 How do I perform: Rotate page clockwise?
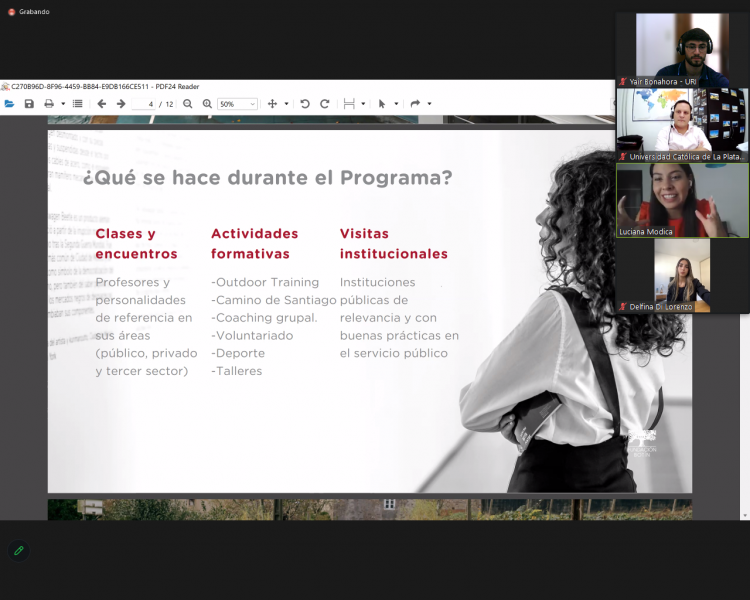tap(324, 104)
